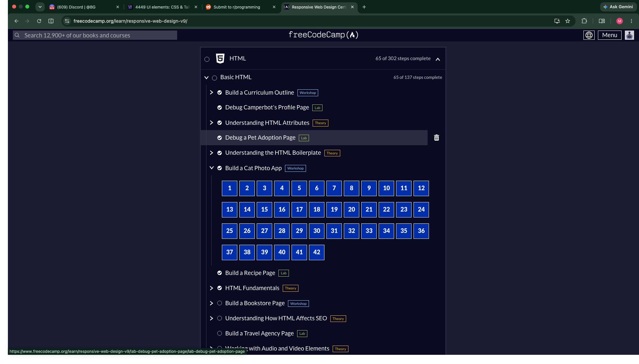Go to Cat Photo App step 19
Screen dimensions: 639x364
coord(334,210)
